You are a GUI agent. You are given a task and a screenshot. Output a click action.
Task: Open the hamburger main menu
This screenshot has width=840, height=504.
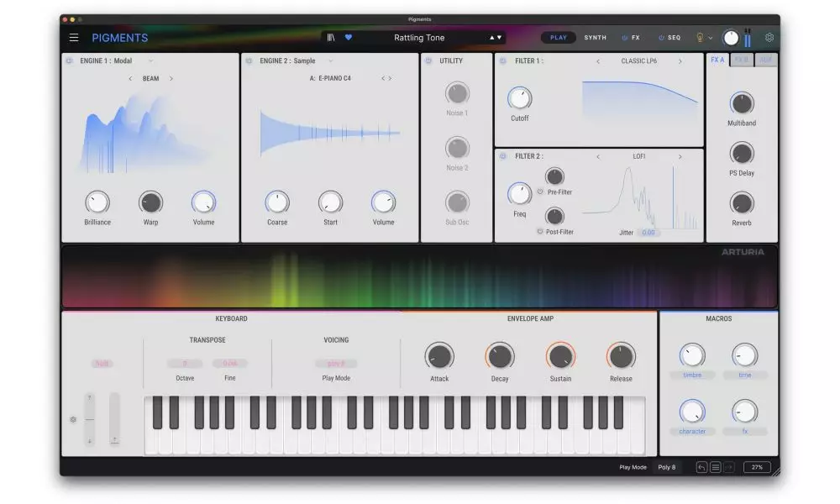[74, 38]
